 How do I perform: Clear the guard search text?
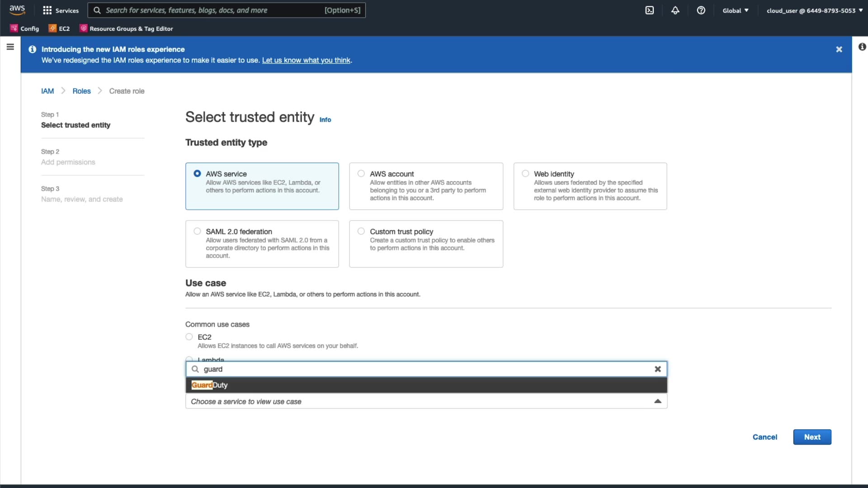[x=657, y=369]
